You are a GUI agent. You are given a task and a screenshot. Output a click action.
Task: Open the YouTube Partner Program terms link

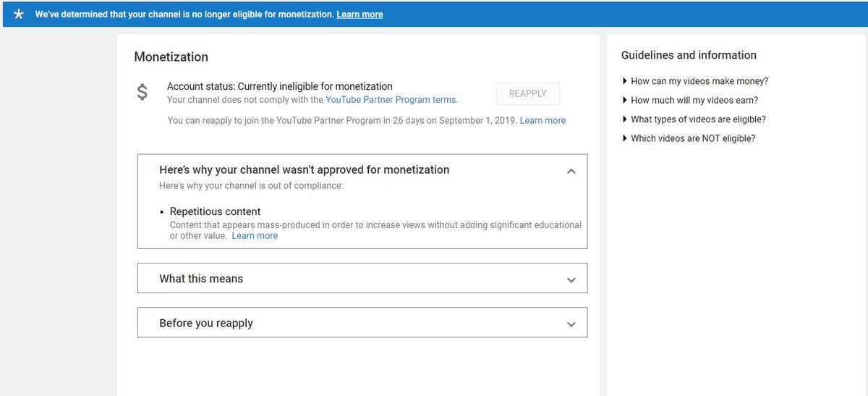coord(391,100)
